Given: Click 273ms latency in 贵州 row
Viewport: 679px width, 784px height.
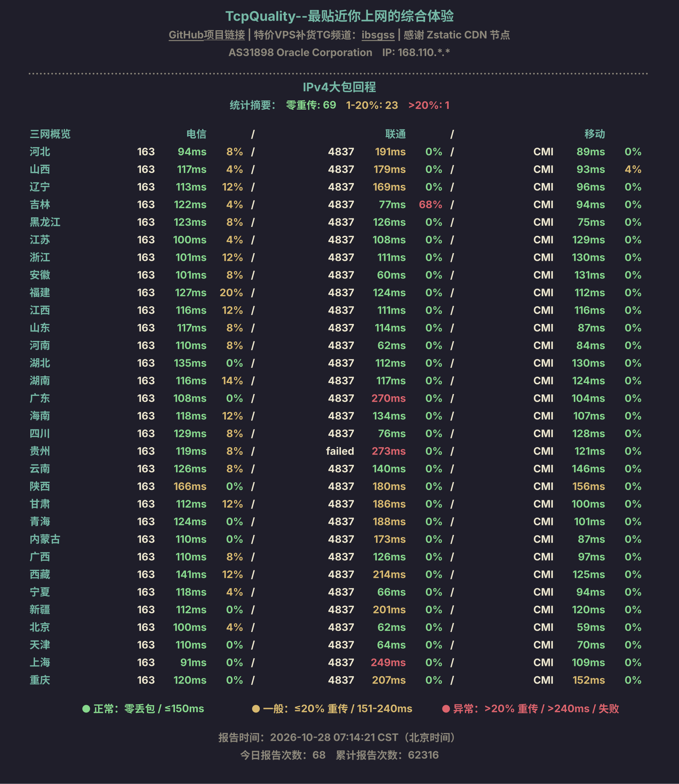Looking at the screenshot, I should 388,451.
